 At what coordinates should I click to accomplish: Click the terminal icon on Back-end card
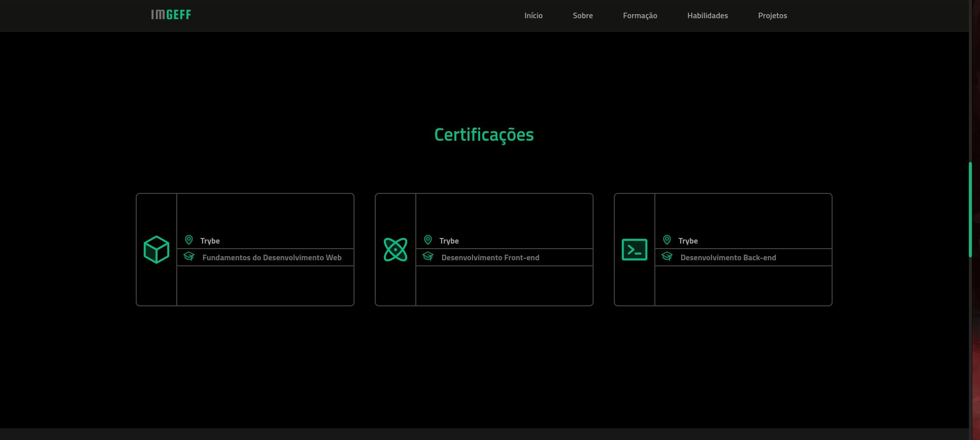635,250
